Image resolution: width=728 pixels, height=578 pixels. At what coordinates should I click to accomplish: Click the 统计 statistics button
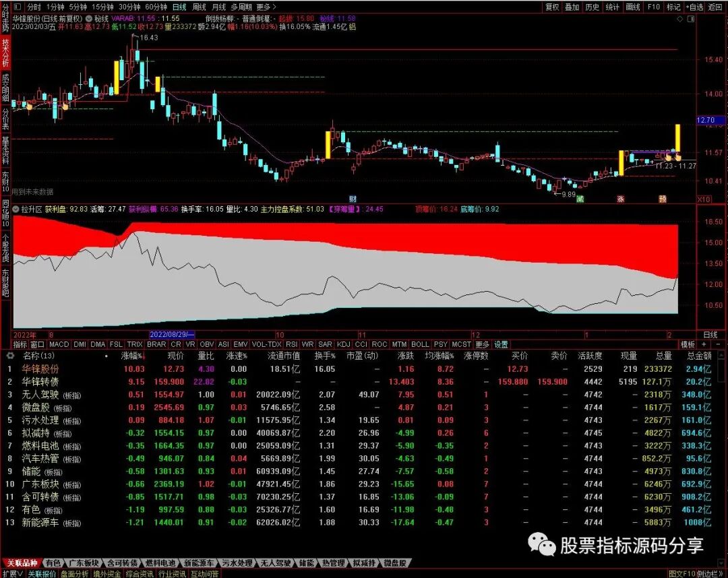[612, 7]
